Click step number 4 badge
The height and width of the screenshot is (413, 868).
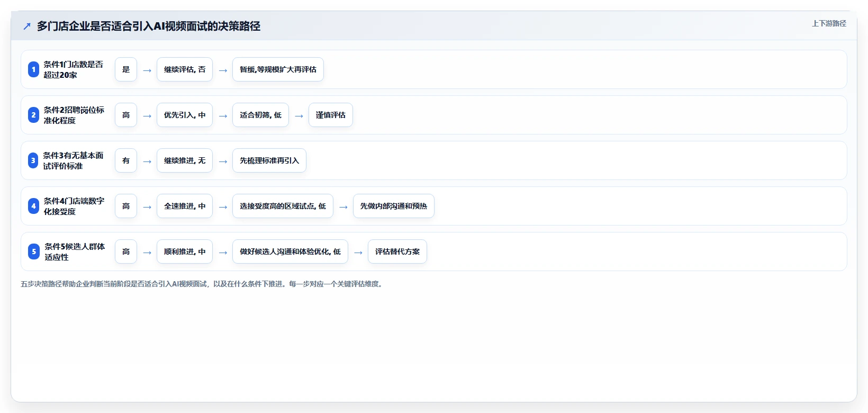(x=33, y=206)
